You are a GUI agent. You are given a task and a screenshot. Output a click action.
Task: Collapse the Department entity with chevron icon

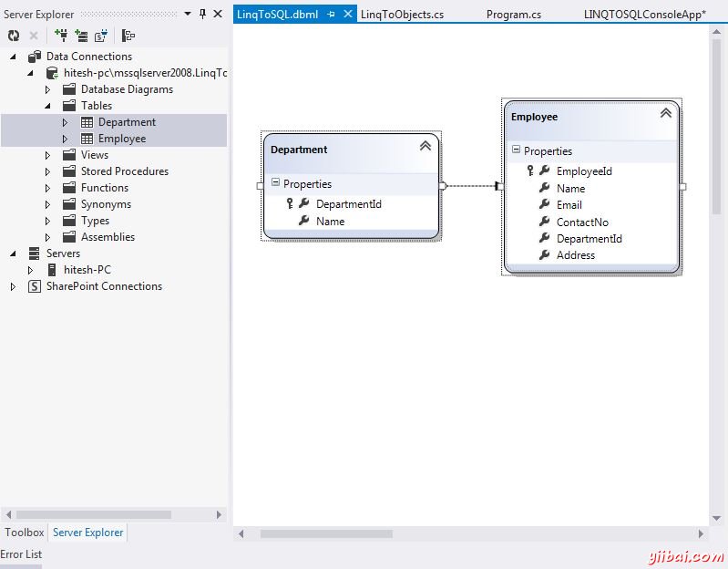425,146
